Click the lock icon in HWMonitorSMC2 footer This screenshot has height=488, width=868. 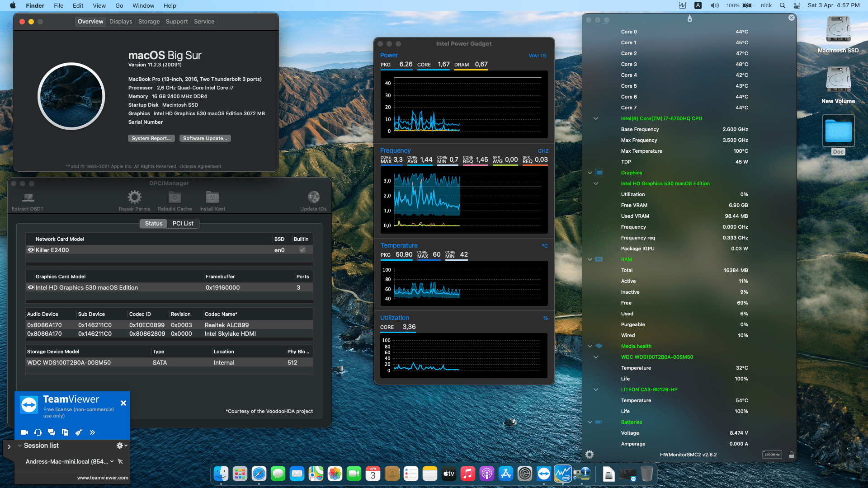(x=791, y=455)
